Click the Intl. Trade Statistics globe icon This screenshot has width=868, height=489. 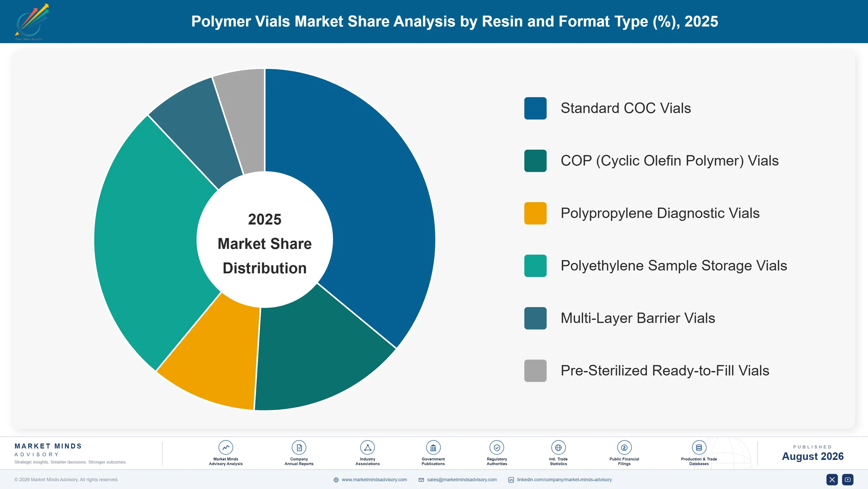[x=558, y=447]
